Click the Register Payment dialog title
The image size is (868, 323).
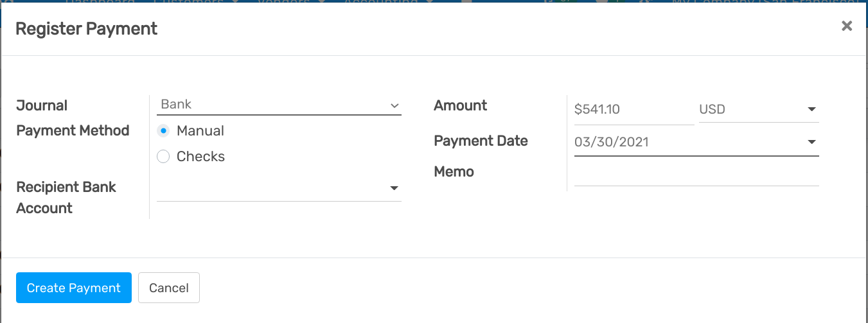[86, 29]
